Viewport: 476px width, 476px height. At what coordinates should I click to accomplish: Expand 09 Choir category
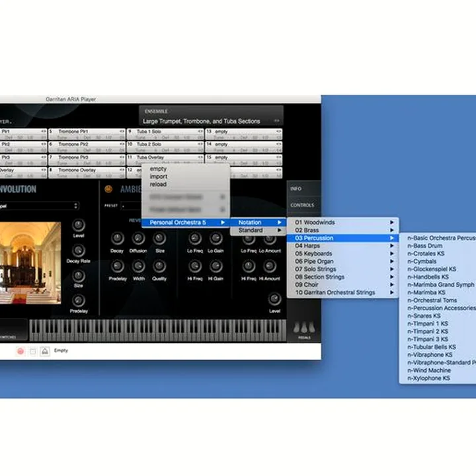[x=342, y=285]
